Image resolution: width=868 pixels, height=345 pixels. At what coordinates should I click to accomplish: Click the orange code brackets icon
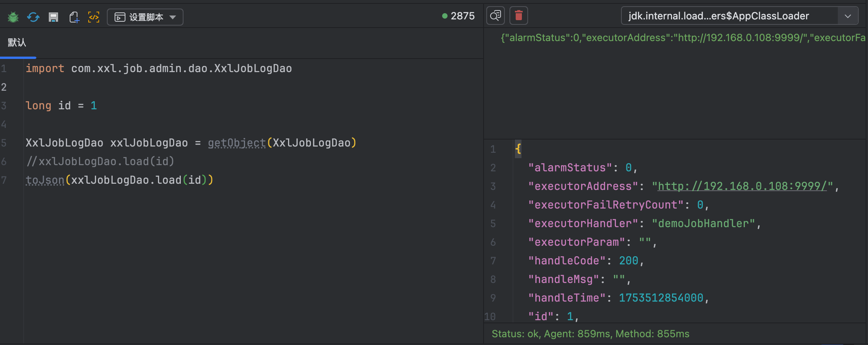pos(94,17)
